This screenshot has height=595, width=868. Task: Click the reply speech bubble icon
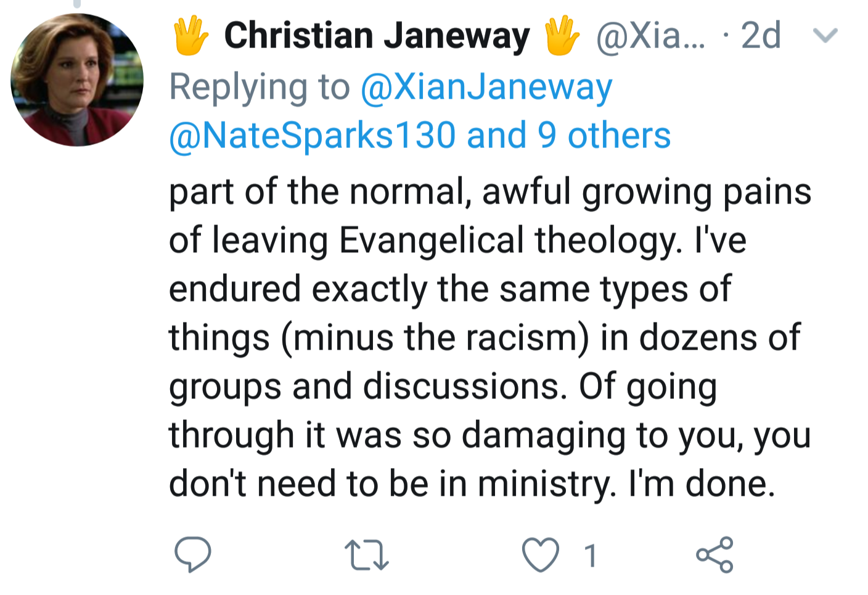click(192, 554)
